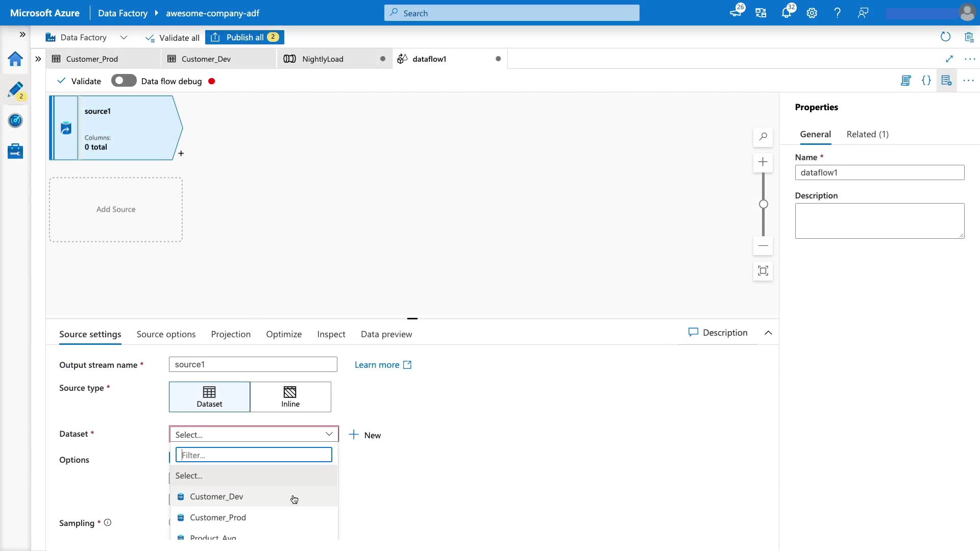Click the Publish all button
980x551 pixels.
(245, 37)
